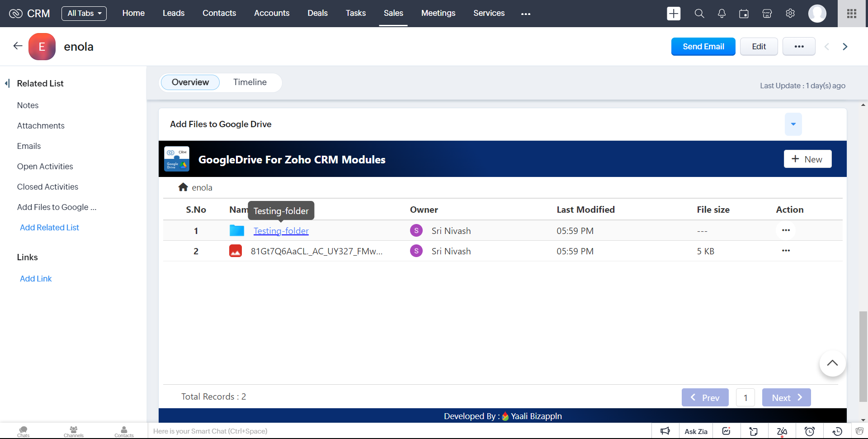The width and height of the screenshot is (868, 439).
Task: Click the New button in GoogleDrive header
Action: click(807, 159)
